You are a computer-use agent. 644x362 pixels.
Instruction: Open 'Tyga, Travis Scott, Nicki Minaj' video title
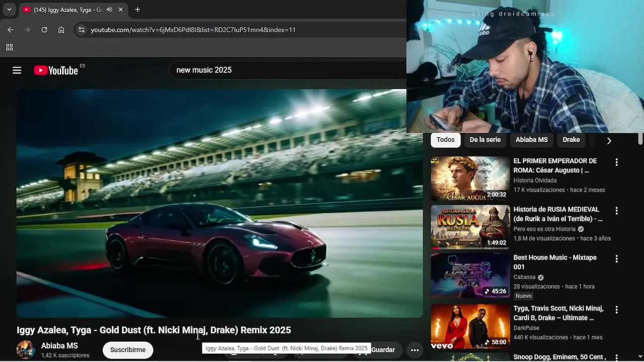point(558,313)
